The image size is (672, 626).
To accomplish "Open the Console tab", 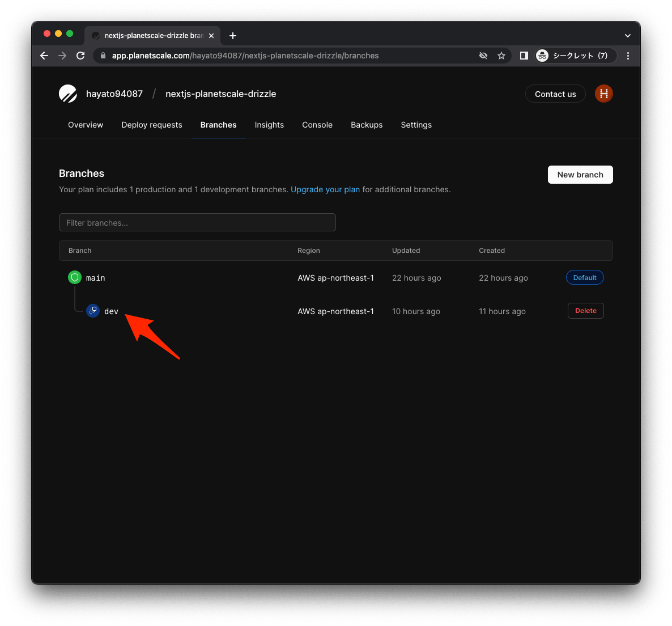I will pos(317,125).
